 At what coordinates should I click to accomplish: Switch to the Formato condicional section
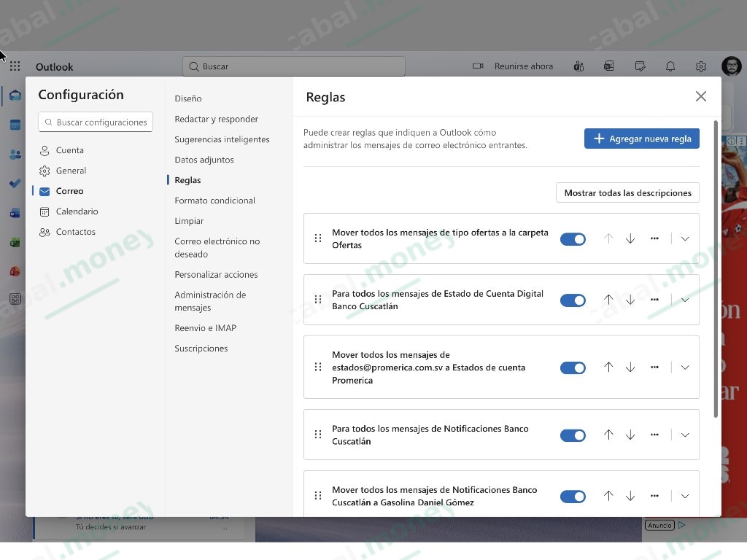coord(214,200)
